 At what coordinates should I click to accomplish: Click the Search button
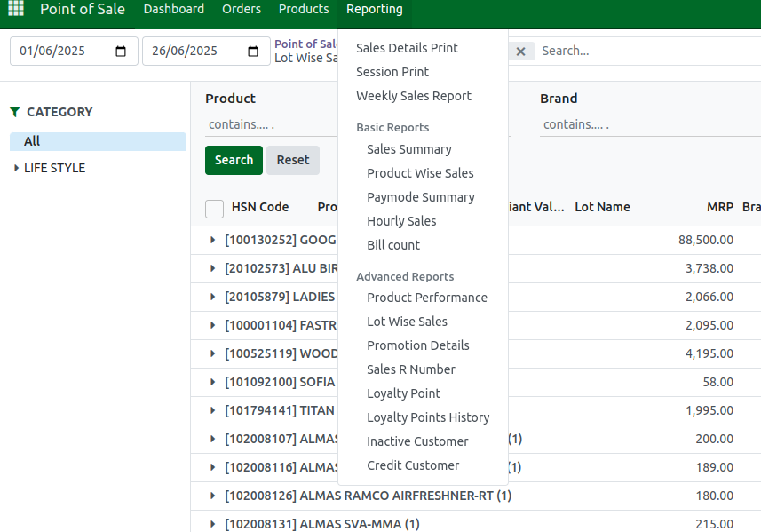click(234, 160)
